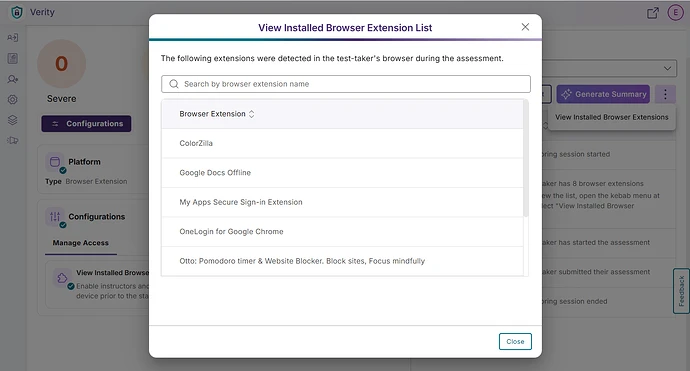Click the Generate Summary button

603,94
